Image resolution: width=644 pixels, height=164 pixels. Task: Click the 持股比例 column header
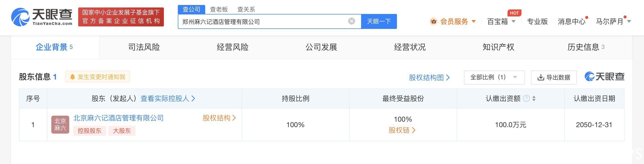pyautogui.click(x=296, y=98)
